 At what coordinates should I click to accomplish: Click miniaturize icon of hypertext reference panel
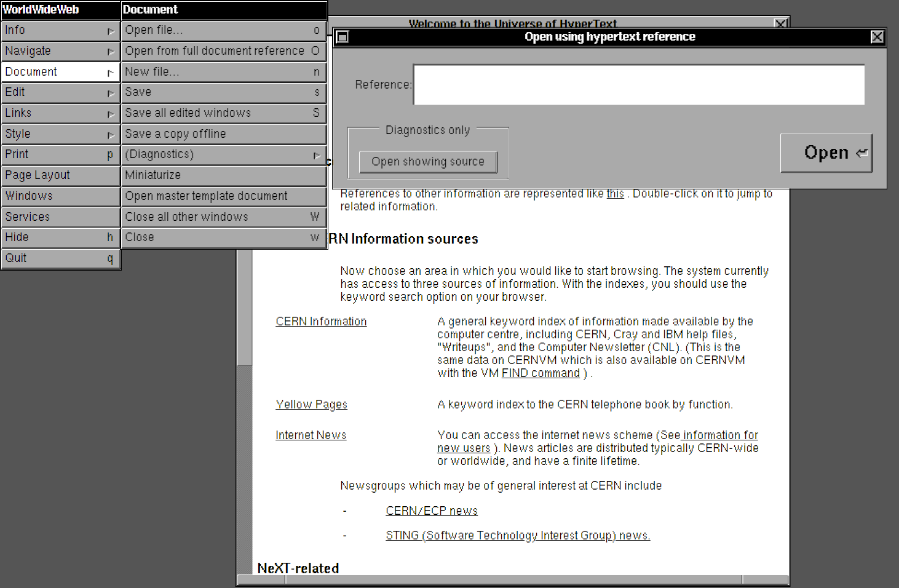click(343, 37)
